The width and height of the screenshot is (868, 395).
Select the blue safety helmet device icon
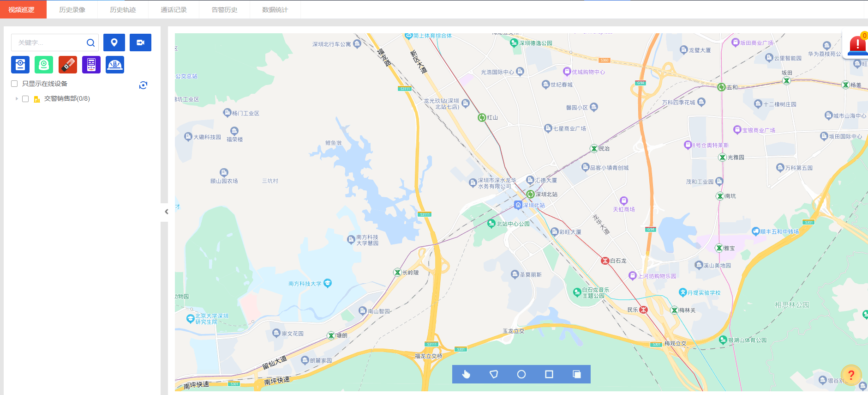115,65
